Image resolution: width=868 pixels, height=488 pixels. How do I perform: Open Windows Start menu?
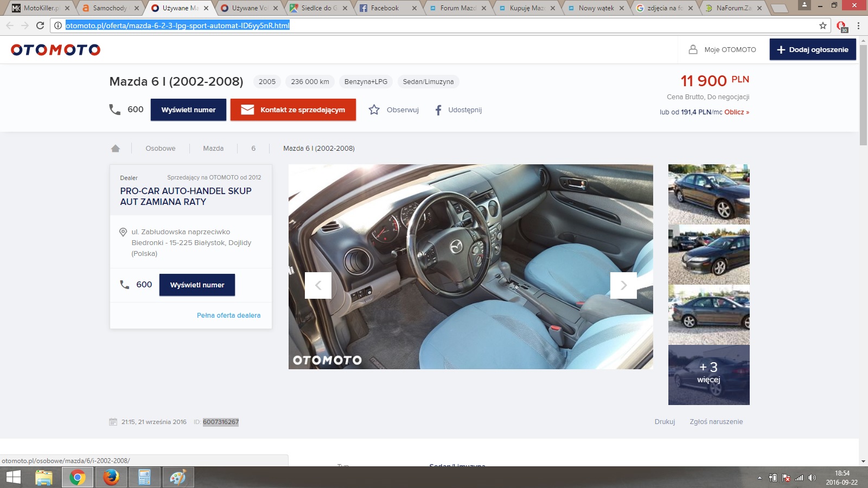[13, 477]
